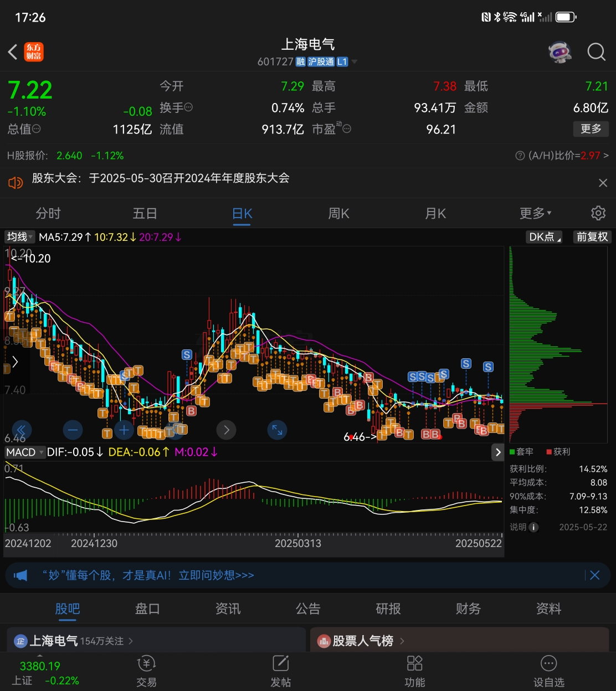The height and width of the screenshot is (691, 616).
Task: Tap the 沪股通 tag badge
Action: click(x=321, y=62)
